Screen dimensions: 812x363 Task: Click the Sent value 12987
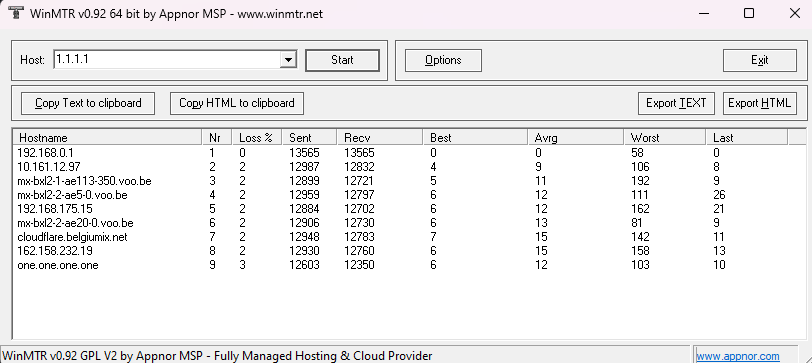304,167
